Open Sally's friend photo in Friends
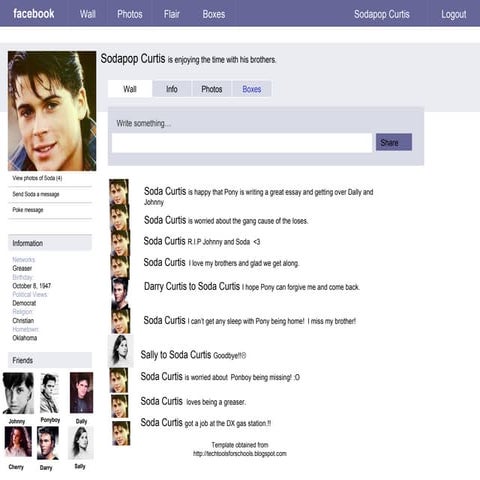The width and height of the screenshot is (480, 480). coord(81,443)
